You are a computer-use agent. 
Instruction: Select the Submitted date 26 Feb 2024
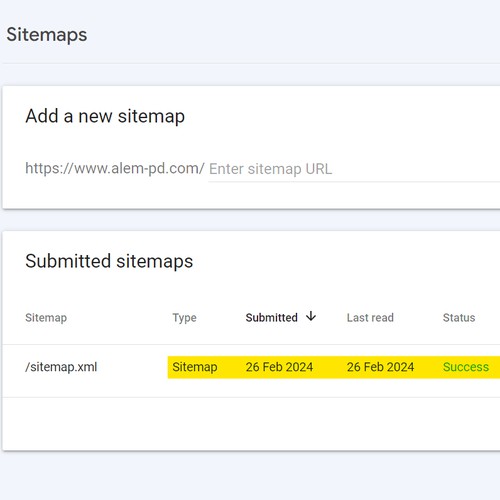click(x=279, y=367)
